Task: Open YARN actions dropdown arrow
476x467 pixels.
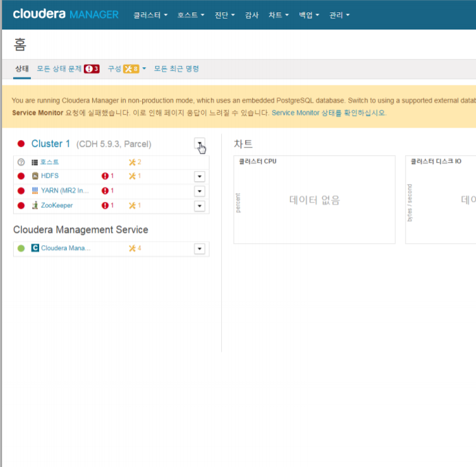Action: coord(199,191)
